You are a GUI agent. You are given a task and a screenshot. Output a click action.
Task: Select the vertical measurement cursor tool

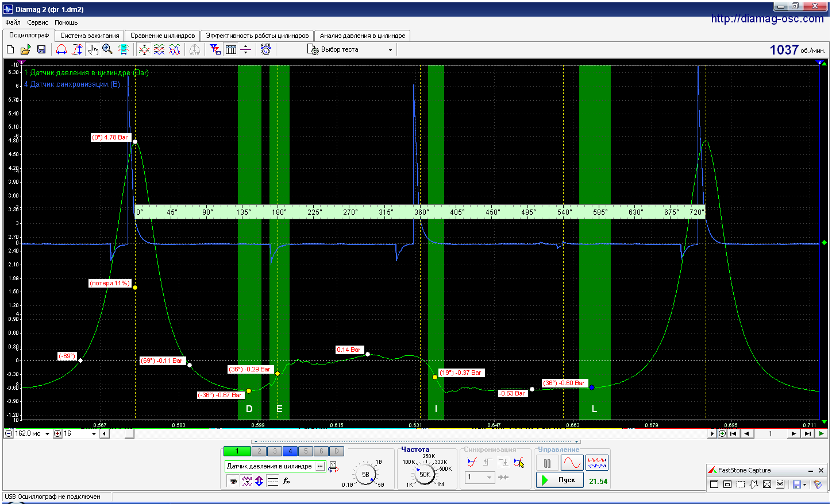pos(77,50)
